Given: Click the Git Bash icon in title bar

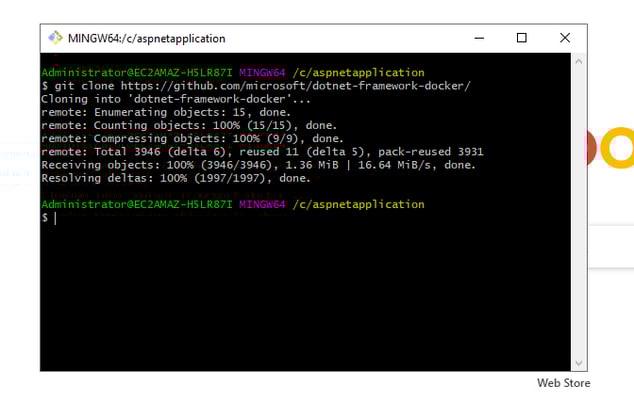Looking at the screenshot, I should pyautogui.click(x=56, y=38).
